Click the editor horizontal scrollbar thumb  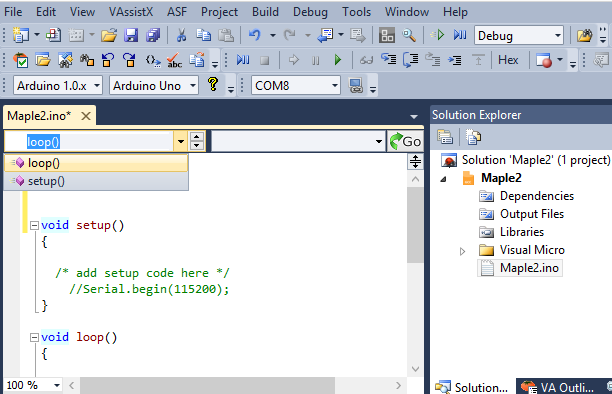coord(207,386)
